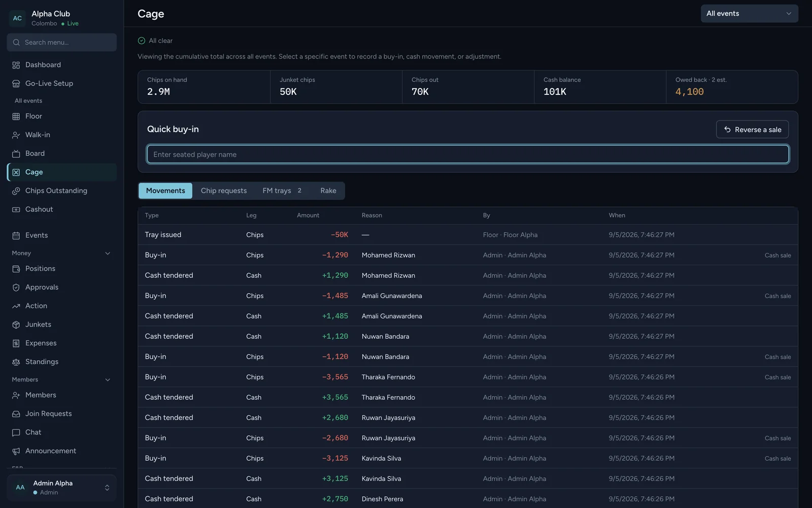Click the Junket chips 50K value
812x508 pixels.
coord(288,92)
